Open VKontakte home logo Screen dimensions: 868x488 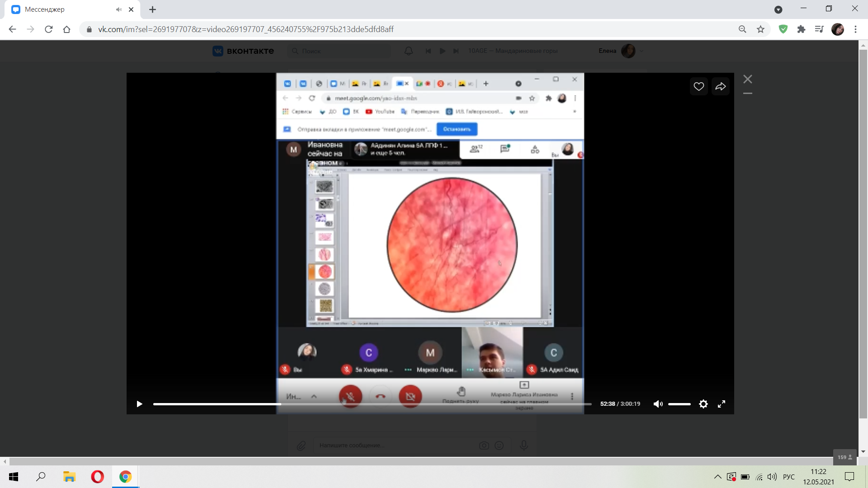tap(243, 51)
